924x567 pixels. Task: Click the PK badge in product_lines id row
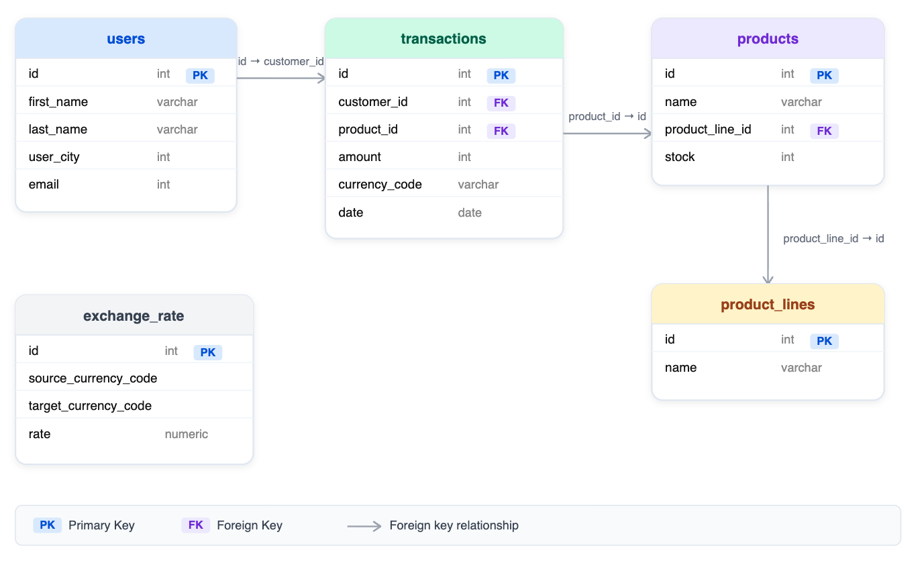[x=825, y=341]
